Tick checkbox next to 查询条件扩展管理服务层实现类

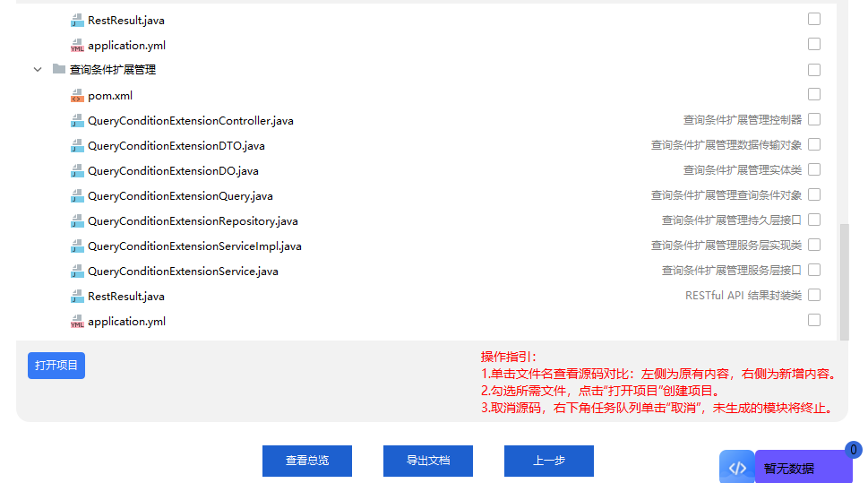813,245
